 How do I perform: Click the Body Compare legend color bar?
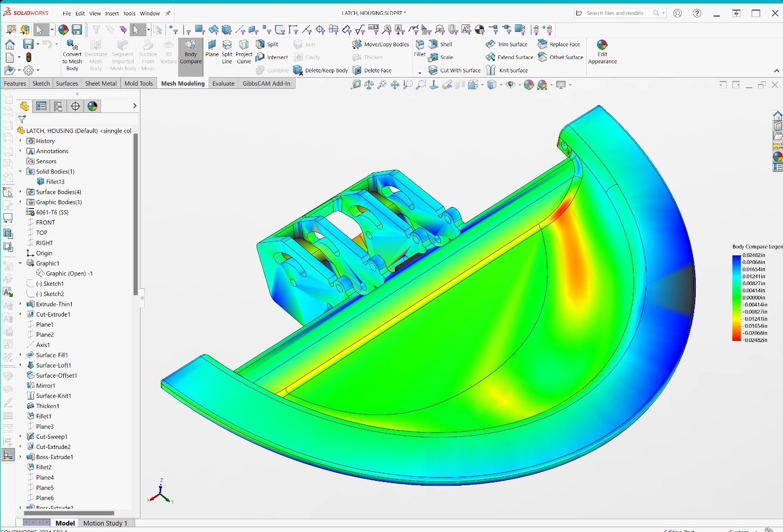736,298
